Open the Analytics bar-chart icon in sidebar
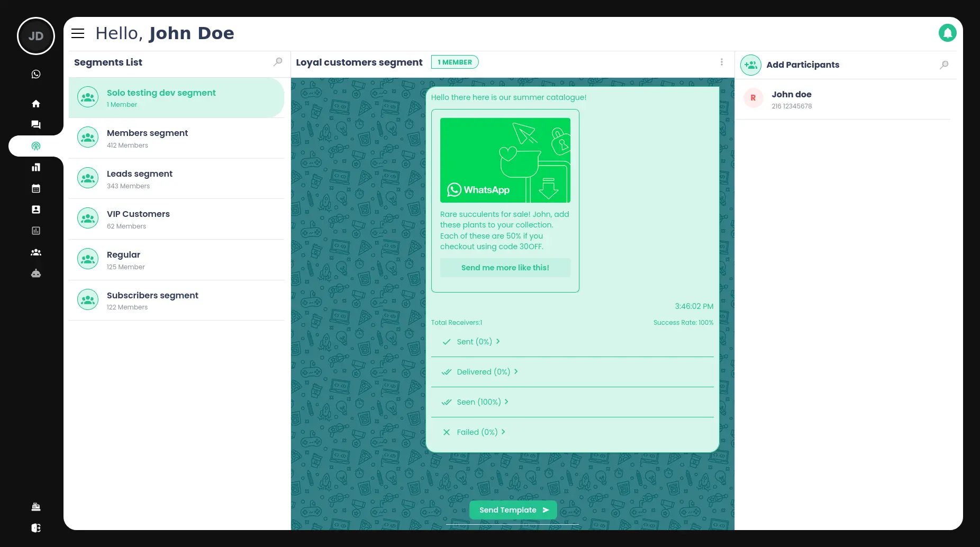This screenshot has height=547, width=980. point(36,167)
